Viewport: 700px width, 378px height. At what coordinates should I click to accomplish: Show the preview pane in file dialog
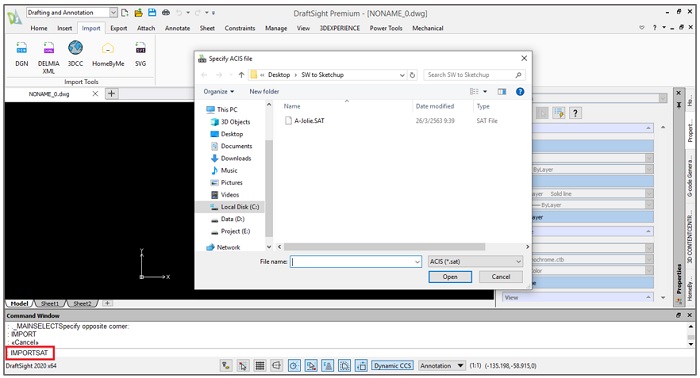pos(502,91)
